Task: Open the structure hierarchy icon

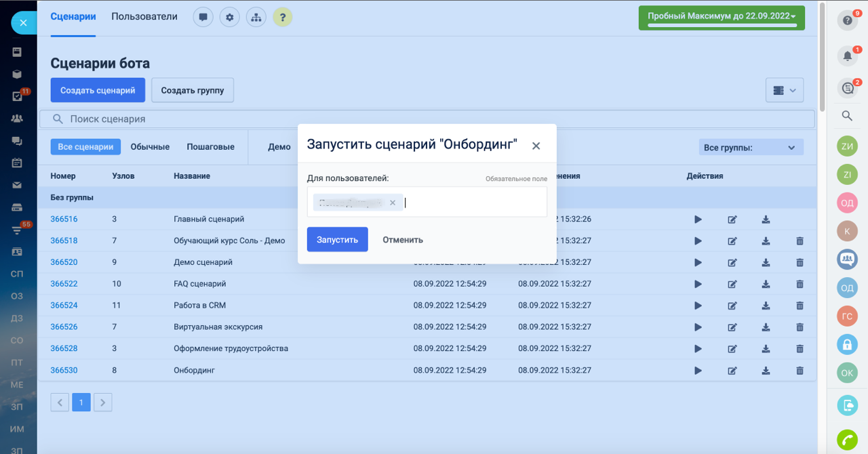Action: [256, 17]
